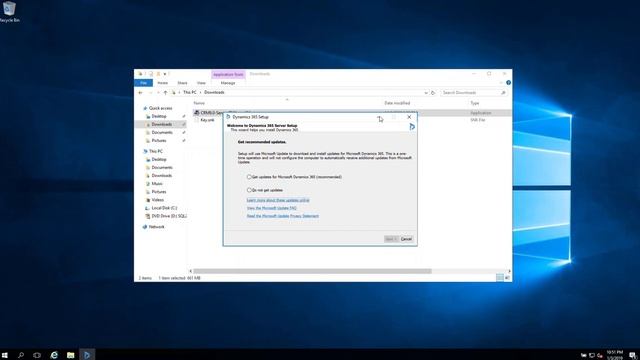Image resolution: width=640 pixels, height=360 pixels.
Task: Sort by Date modified column header
Action: (x=397, y=103)
